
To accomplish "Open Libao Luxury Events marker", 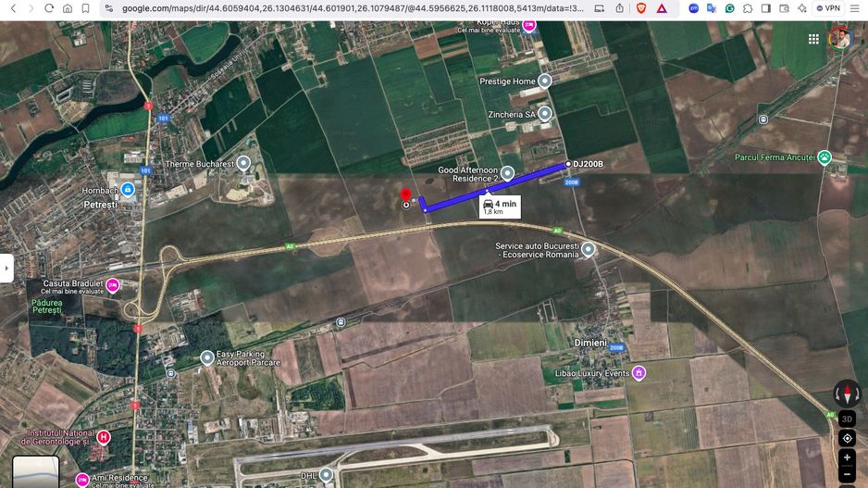I will click(x=639, y=373).
